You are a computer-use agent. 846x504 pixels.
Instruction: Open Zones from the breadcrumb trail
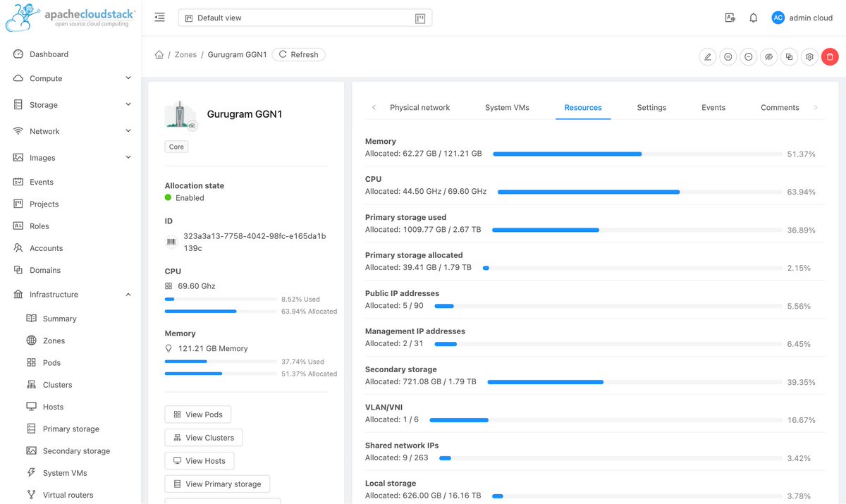[185, 54]
